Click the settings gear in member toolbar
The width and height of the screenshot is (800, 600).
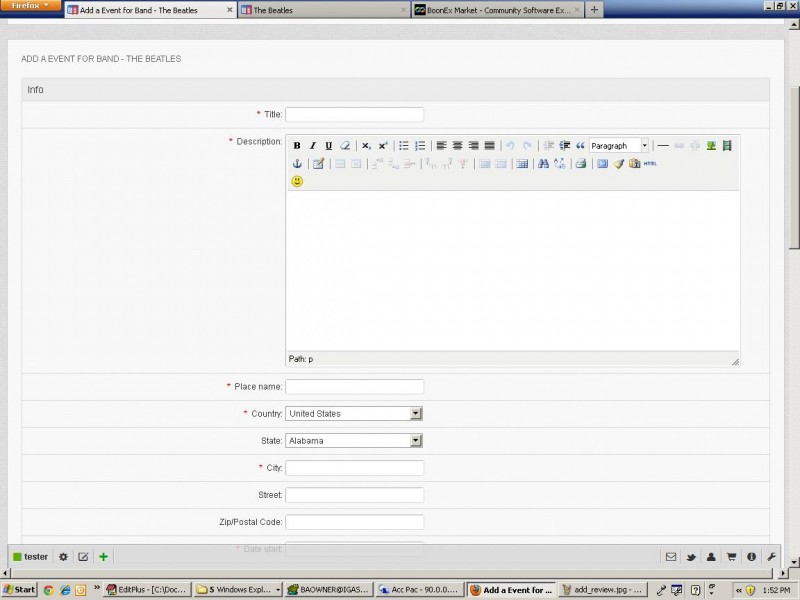63,557
